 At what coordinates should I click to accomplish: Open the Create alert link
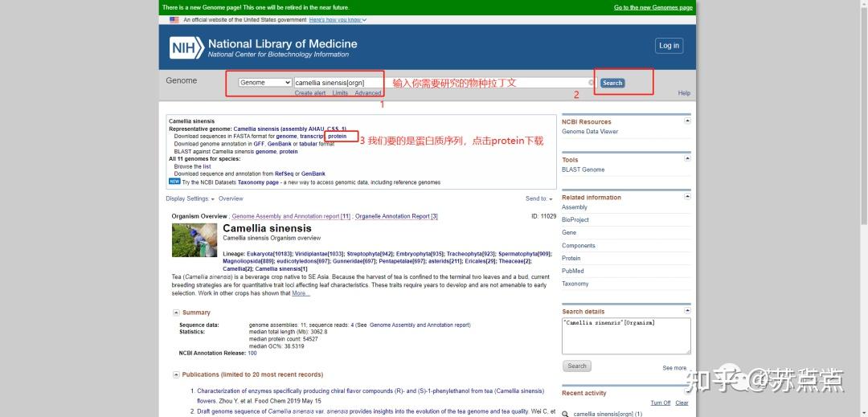pos(310,93)
